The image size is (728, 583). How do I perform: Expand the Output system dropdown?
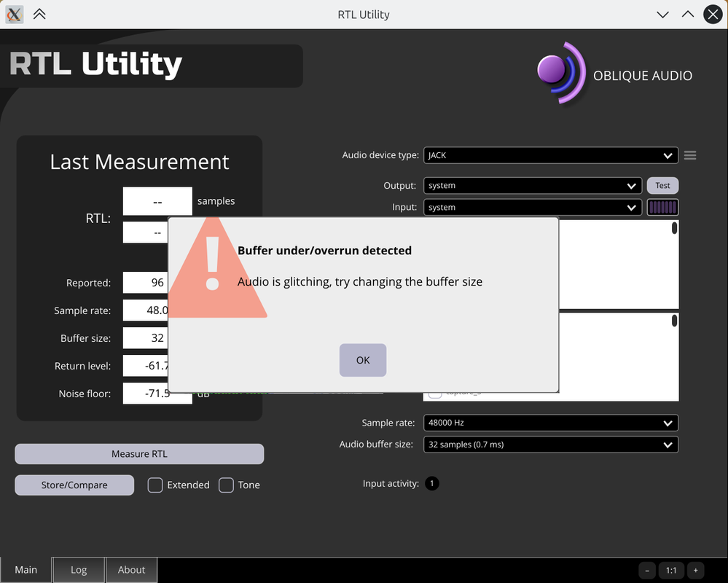[533, 186]
